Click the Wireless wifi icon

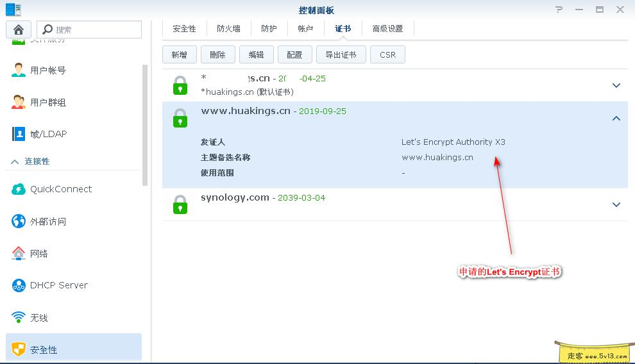[x=18, y=317]
